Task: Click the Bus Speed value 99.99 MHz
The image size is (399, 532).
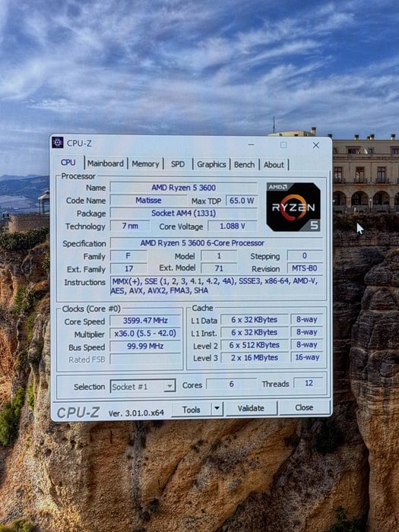Action: click(x=145, y=347)
